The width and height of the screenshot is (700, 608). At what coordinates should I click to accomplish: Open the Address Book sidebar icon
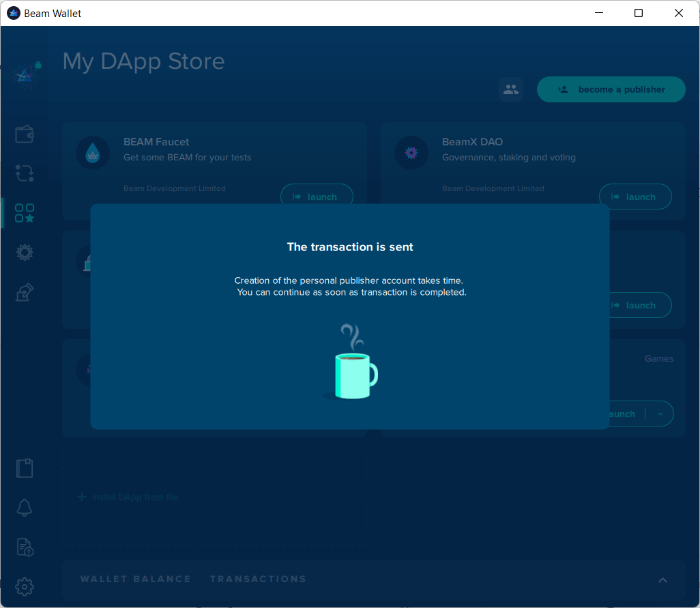(x=25, y=468)
